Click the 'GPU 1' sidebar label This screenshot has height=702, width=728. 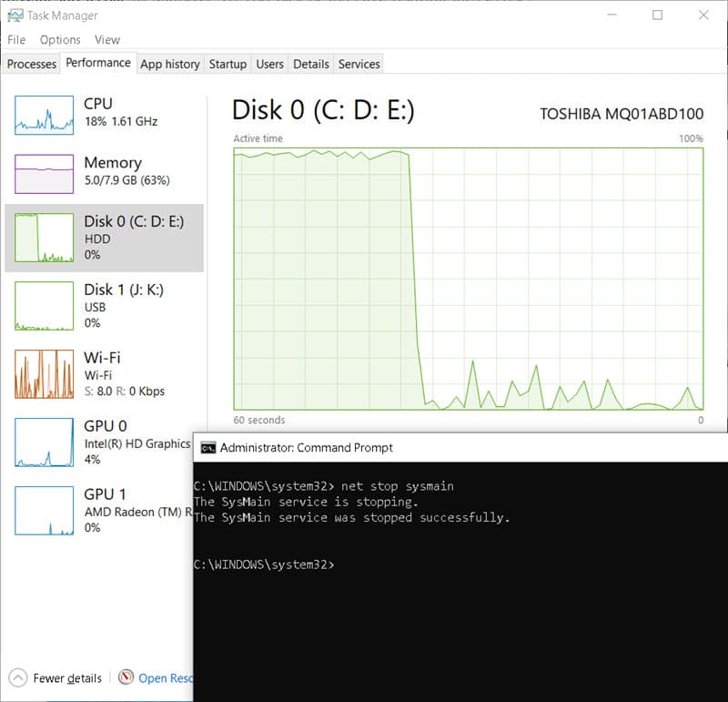pos(105,494)
